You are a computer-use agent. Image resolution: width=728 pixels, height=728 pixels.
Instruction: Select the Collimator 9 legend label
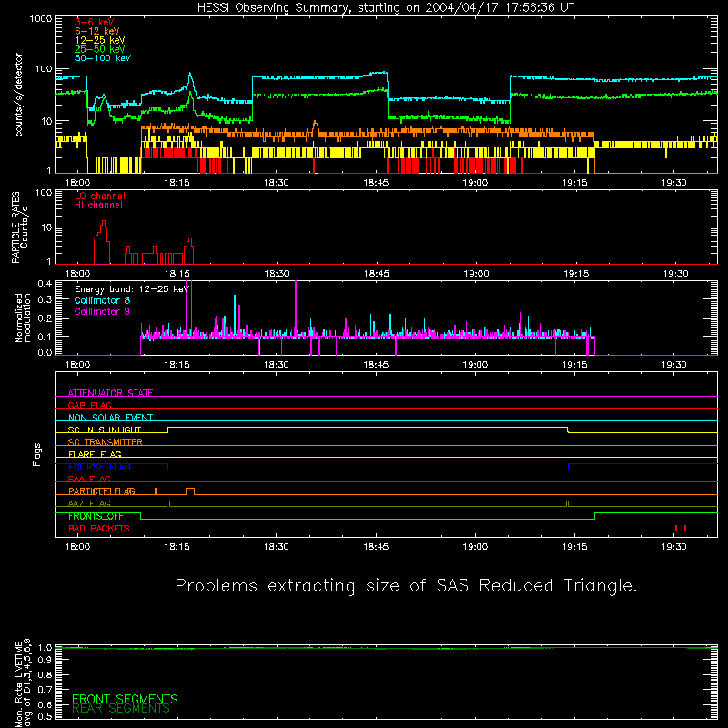pyautogui.click(x=102, y=311)
